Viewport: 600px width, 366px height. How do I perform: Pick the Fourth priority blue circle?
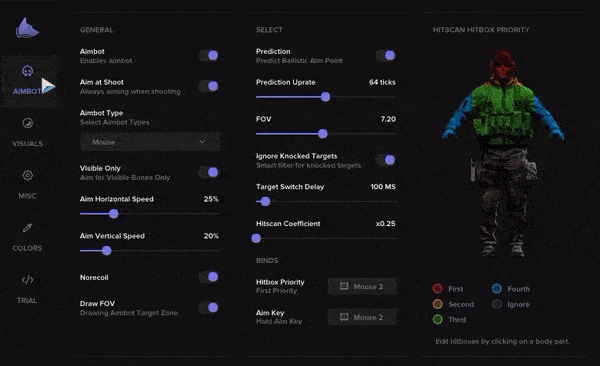point(497,288)
